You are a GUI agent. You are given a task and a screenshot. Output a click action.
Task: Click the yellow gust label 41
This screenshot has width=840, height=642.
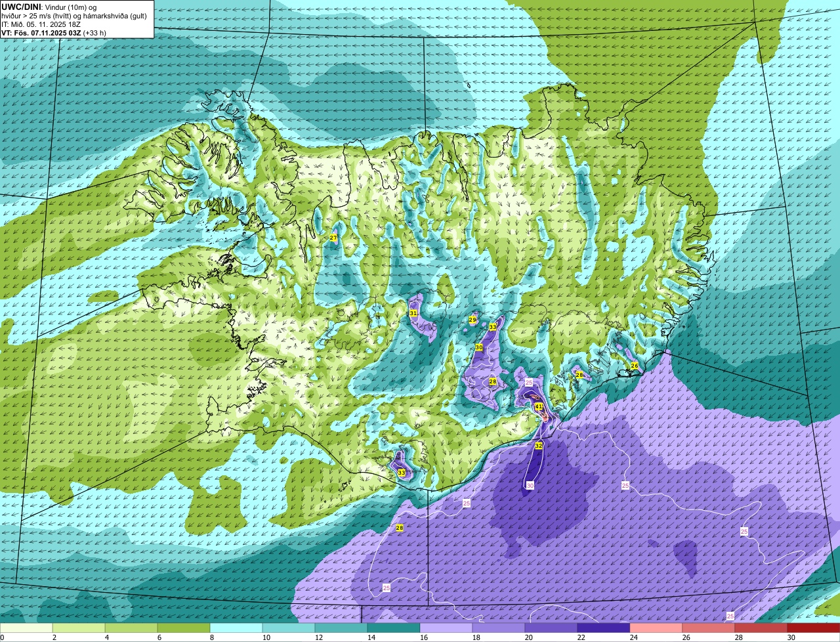click(539, 407)
